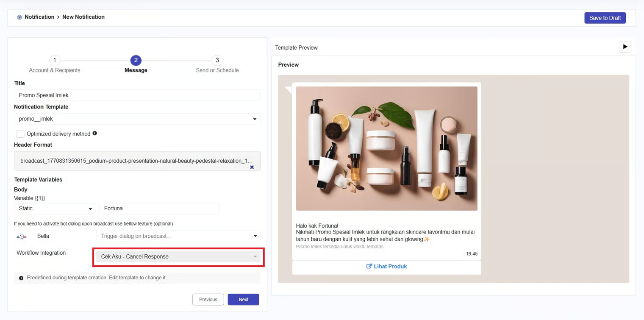Viewport: 644px width, 320px height.
Task: Click the Bella bot icon
Action: (x=22, y=237)
